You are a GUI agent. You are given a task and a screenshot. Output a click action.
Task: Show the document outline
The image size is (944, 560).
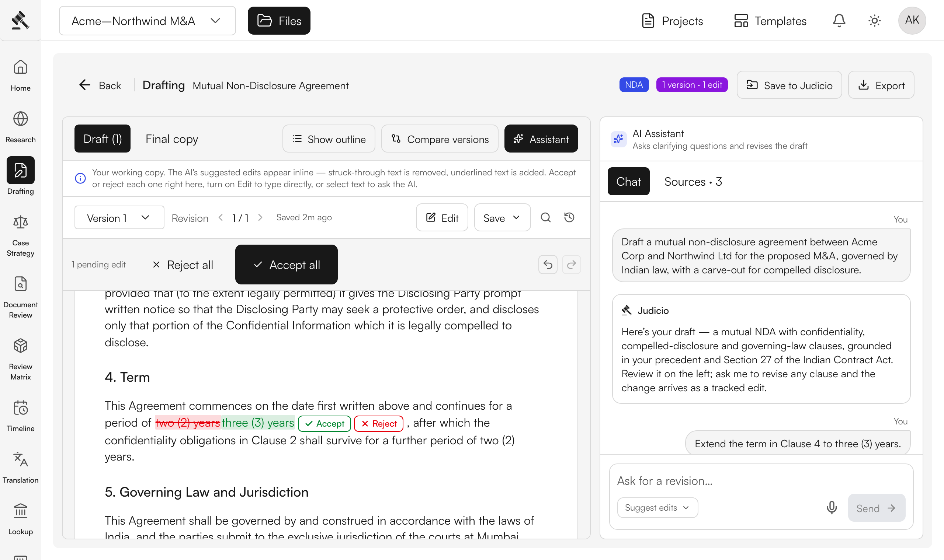[329, 139]
